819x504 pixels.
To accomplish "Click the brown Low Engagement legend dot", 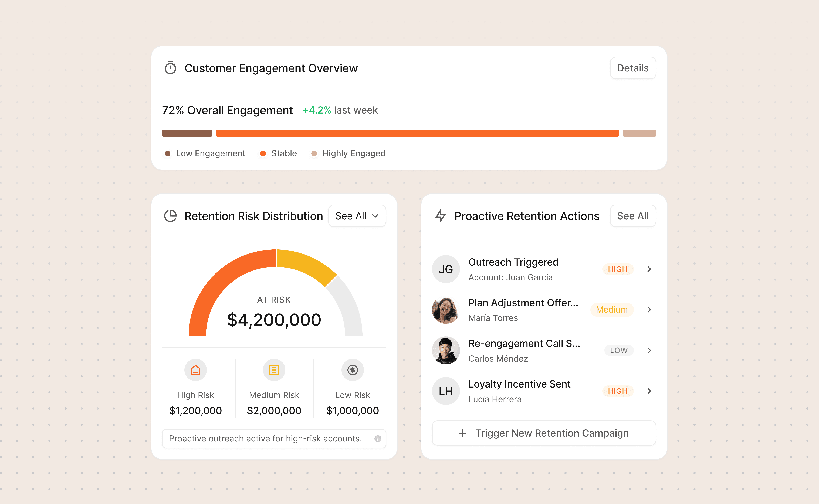I will [x=168, y=153].
